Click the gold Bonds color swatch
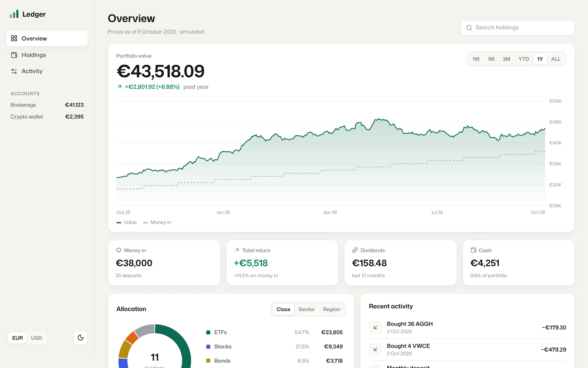The height and width of the screenshot is (368, 588). point(208,361)
